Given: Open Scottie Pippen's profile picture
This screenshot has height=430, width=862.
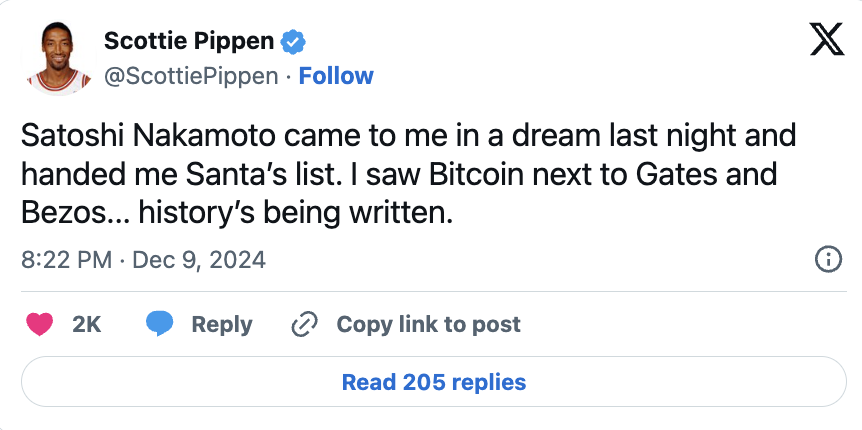Looking at the screenshot, I should [x=60, y=59].
